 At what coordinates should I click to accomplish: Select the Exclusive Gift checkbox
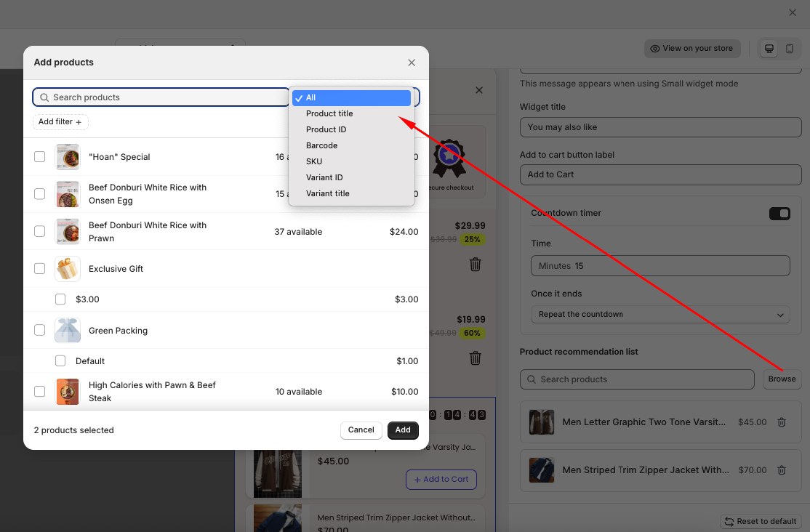pyautogui.click(x=40, y=268)
